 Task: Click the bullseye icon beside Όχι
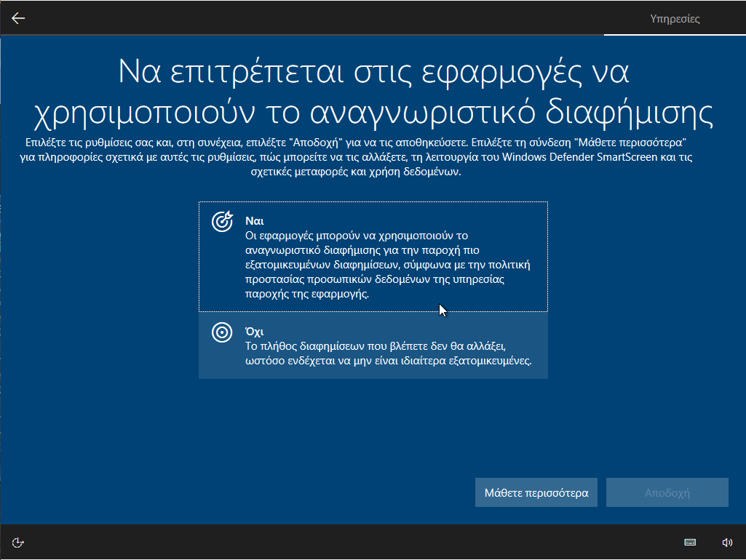(222, 332)
